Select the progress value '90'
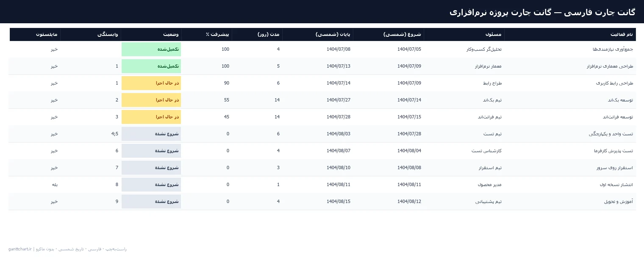This screenshot has height=258, width=644. pyautogui.click(x=226, y=83)
